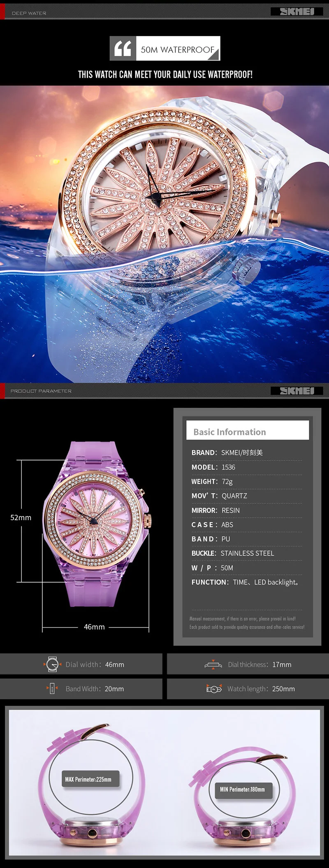Click the 'BUCKLE: STAINLESS STEEL' row

point(233,553)
